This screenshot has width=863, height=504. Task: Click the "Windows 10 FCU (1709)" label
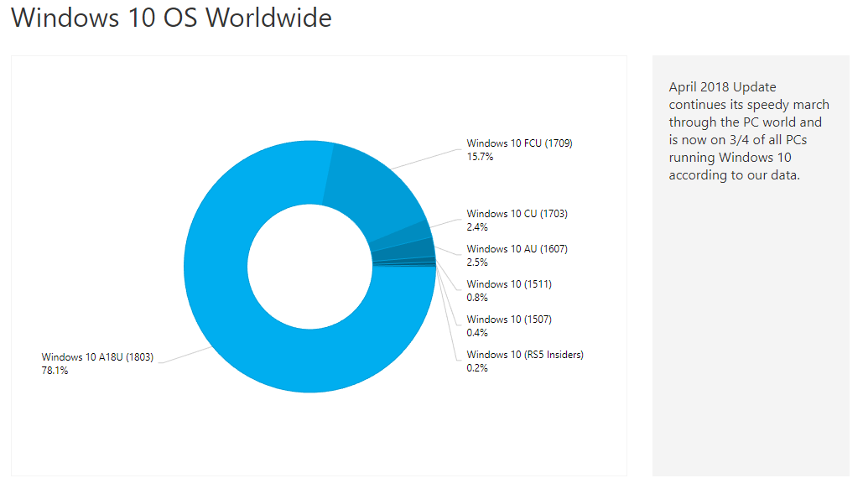pos(520,143)
